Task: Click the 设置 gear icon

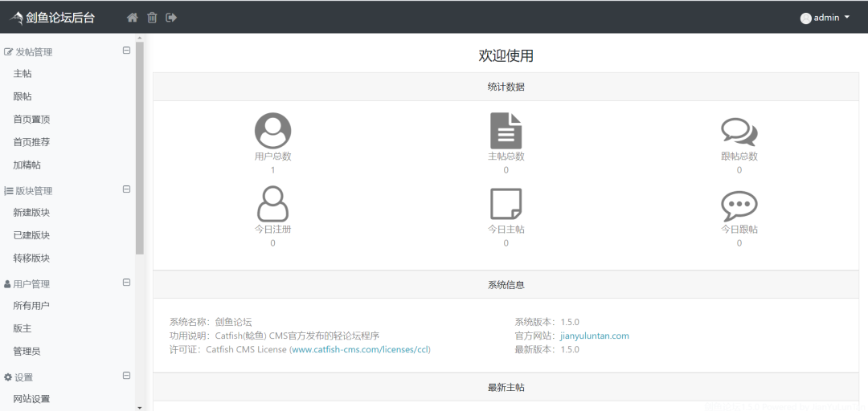Action: pyautogui.click(x=8, y=377)
